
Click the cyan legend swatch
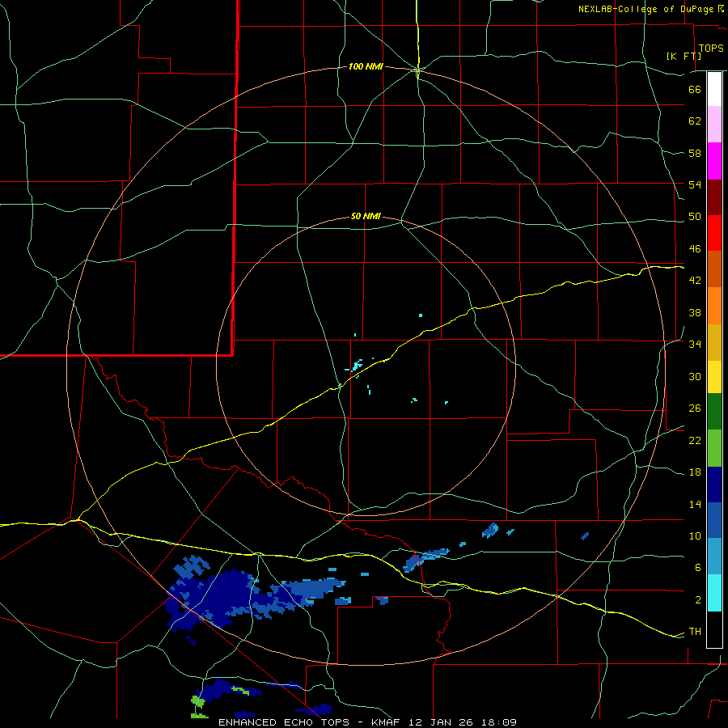(x=714, y=593)
